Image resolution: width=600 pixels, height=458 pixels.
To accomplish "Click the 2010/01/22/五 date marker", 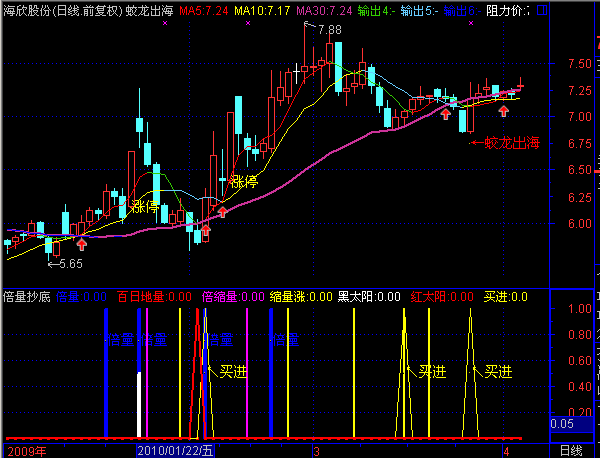I will [175, 451].
